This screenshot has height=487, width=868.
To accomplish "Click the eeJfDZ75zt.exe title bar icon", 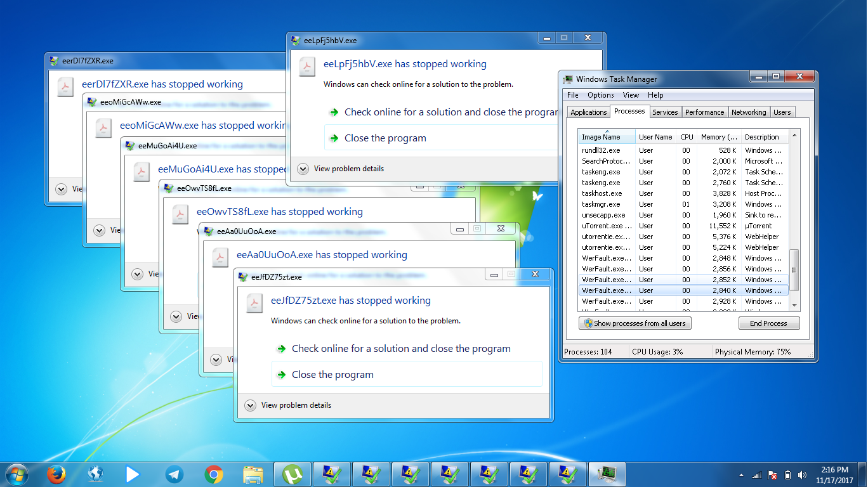I will (x=243, y=277).
